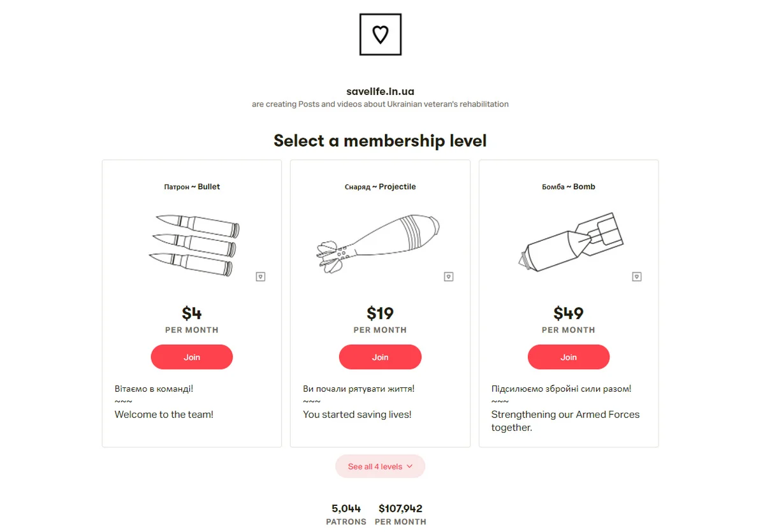
Task: Join the $4 Bullet membership
Action: tap(192, 357)
